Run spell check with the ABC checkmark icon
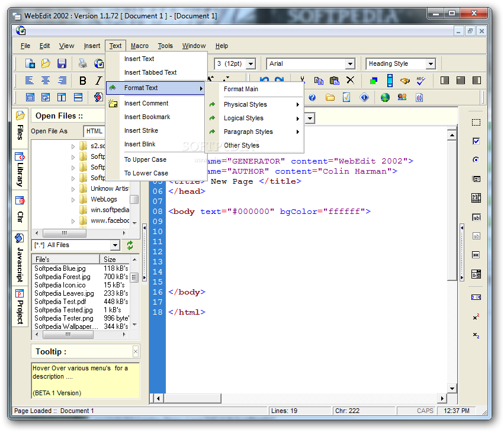Image resolution: width=504 pixels, height=432 pixels. click(420, 81)
